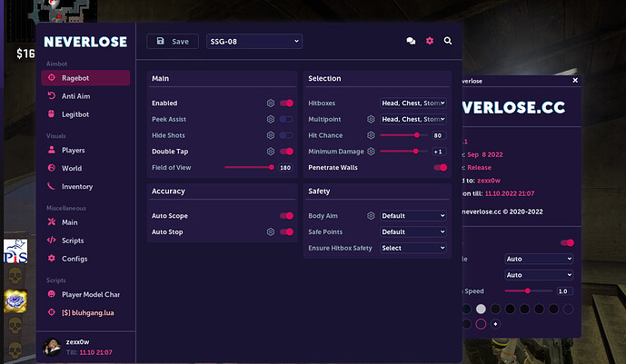Click the user avatar picture
The width and height of the screenshot is (626, 364).
click(x=52, y=347)
